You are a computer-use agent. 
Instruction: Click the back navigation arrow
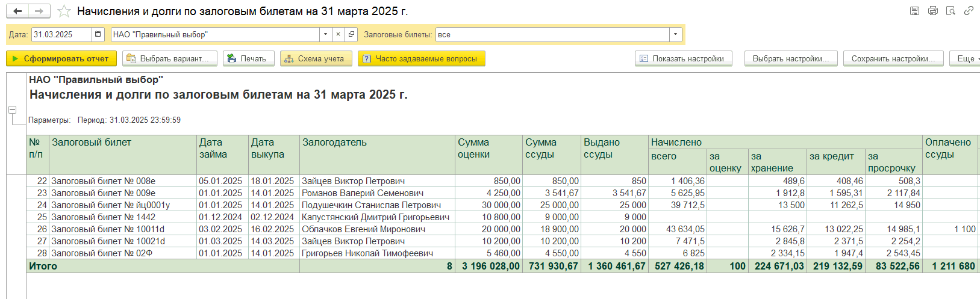pos(17,11)
